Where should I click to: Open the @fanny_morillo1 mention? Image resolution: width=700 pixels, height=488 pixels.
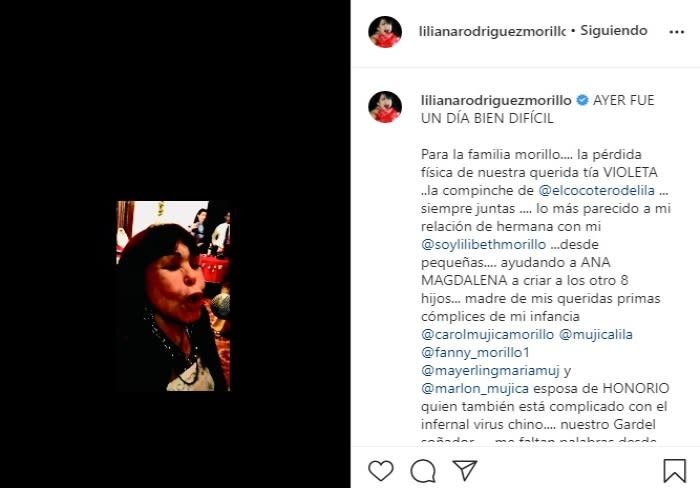point(475,353)
